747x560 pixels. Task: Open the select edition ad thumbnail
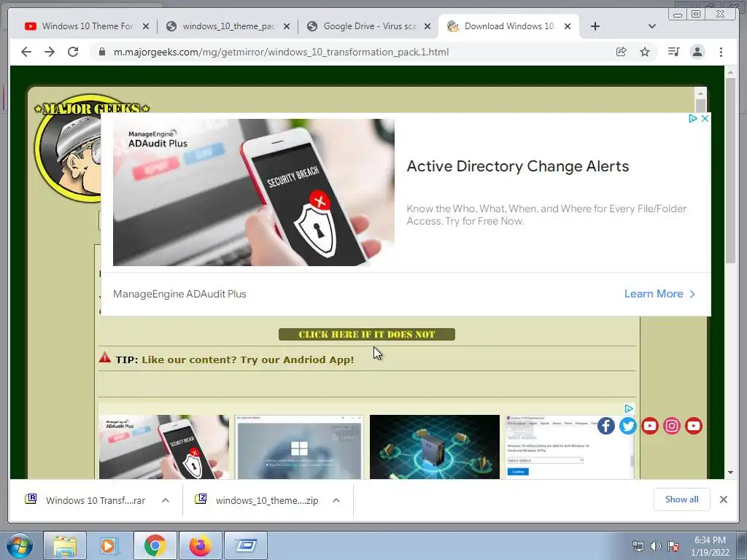(553, 447)
